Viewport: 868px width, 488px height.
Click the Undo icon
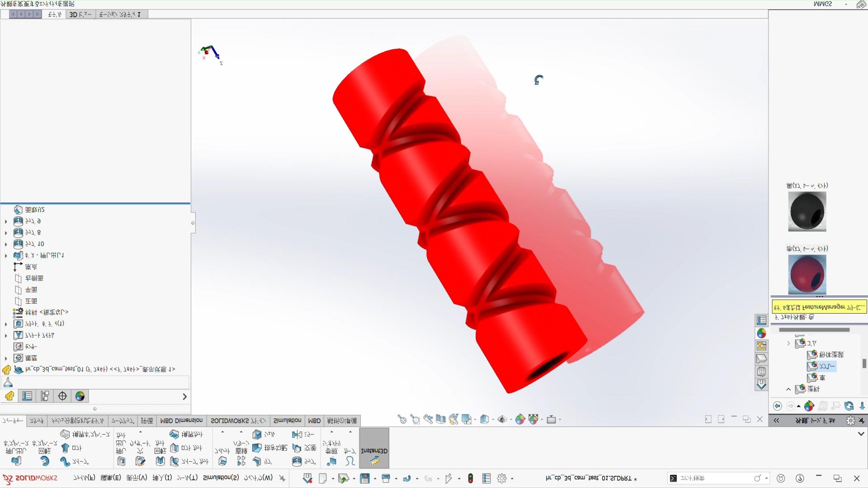click(406, 478)
